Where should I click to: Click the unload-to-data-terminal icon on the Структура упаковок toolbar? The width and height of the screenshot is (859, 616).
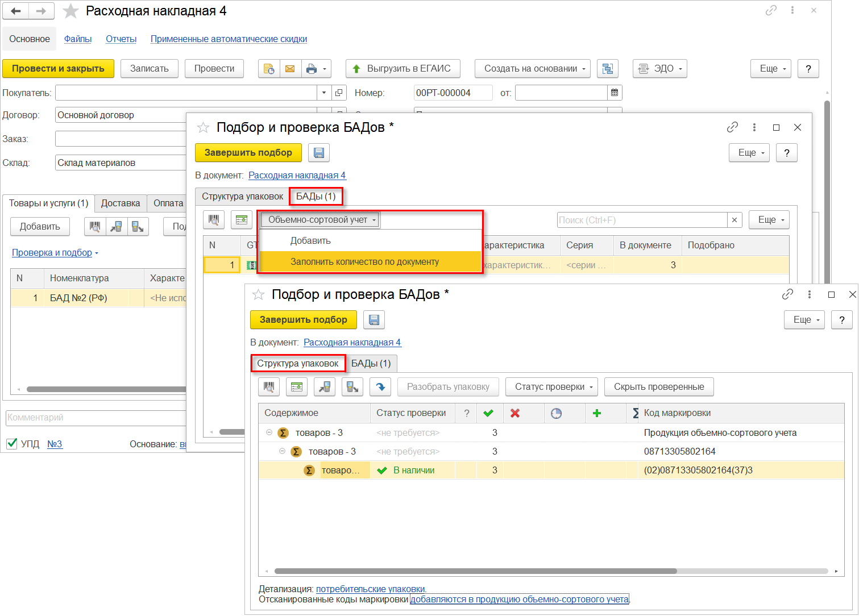pyautogui.click(x=352, y=387)
